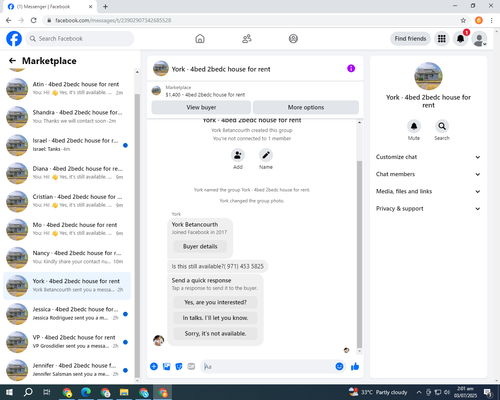
Task: Open conversation information purple icon
Action: tap(351, 68)
